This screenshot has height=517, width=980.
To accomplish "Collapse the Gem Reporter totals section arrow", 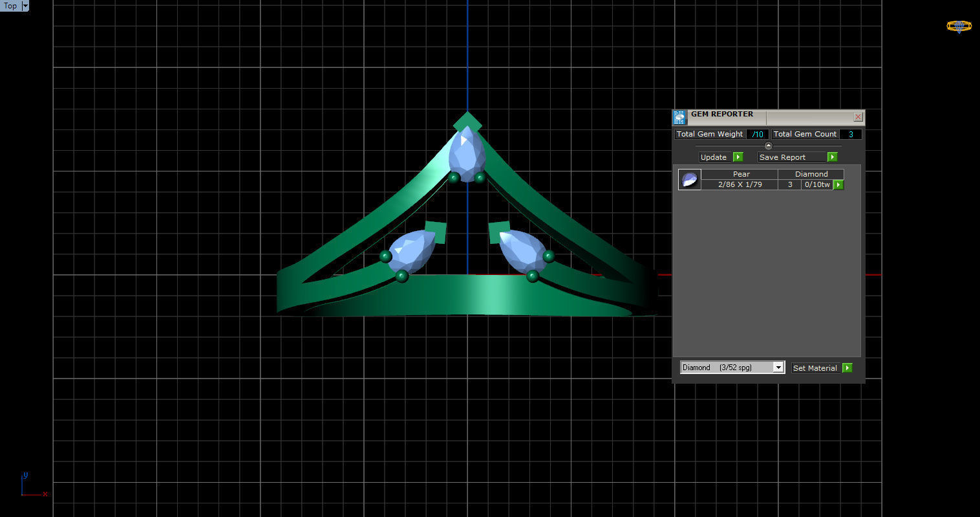I will click(x=768, y=146).
